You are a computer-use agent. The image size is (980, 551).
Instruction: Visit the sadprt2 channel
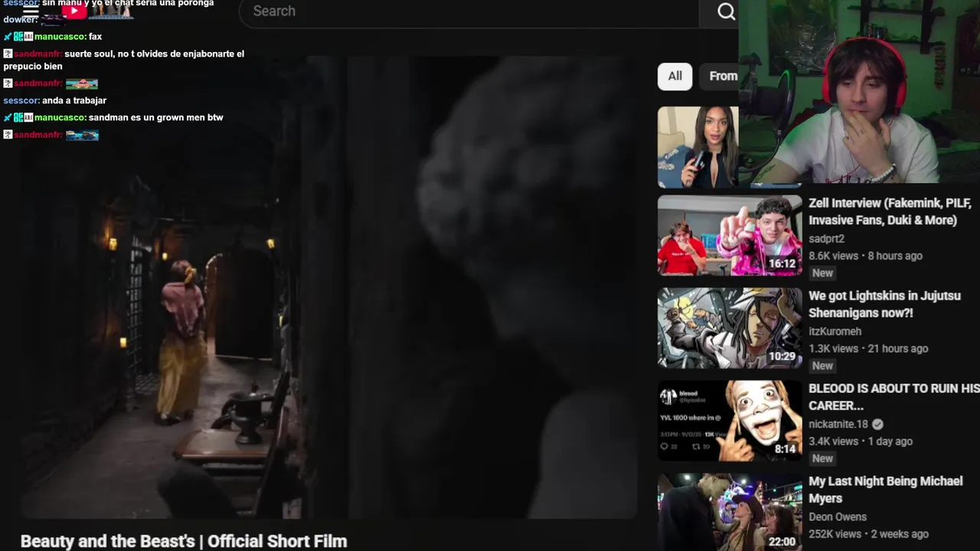[826, 239]
